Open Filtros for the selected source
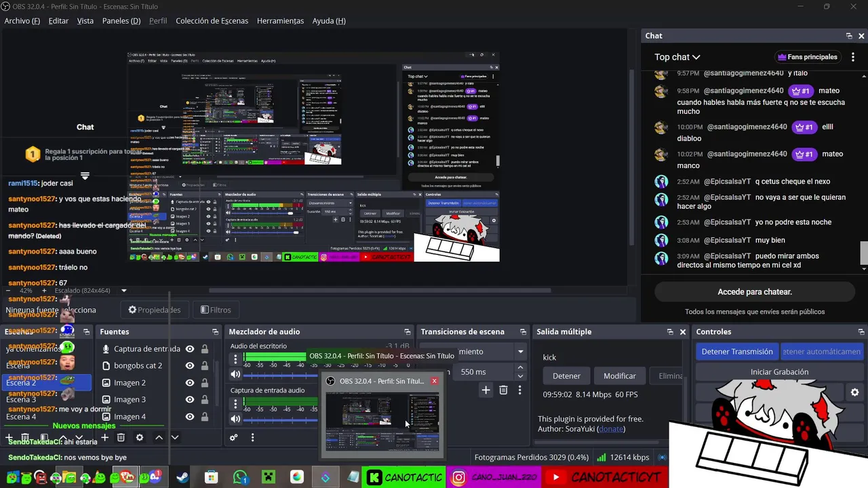Image resolution: width=868 pixels, height=488 pixels. point(216,310)
